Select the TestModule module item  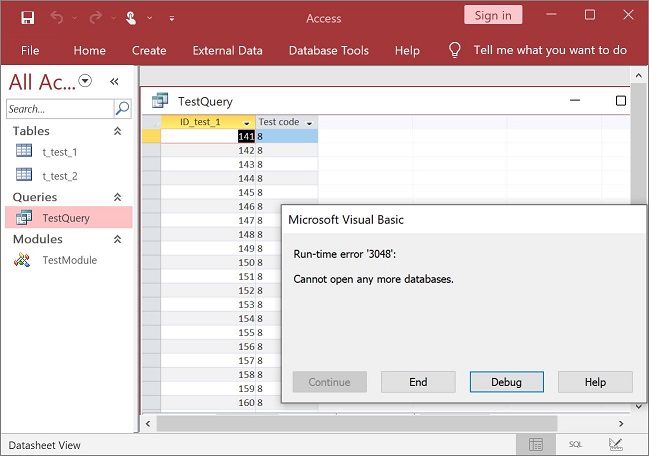[69, 260]
